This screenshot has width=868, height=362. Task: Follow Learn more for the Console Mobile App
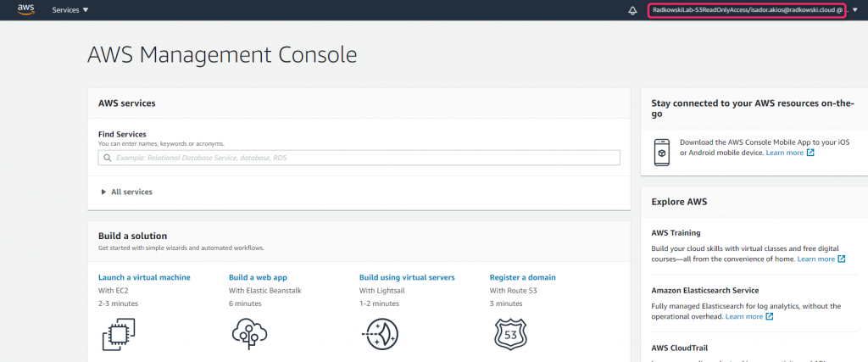784,153
